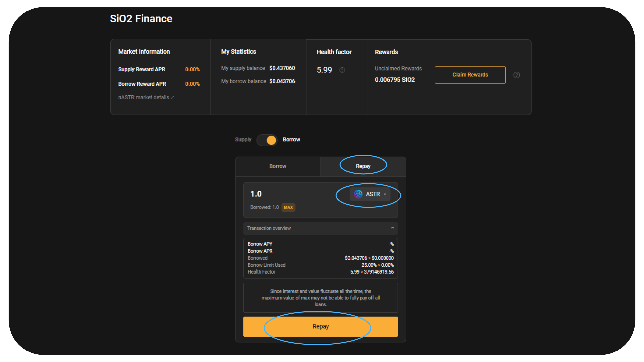Click the 5.99 health factor value
The height and width of the screenshot is (362, 644).
pyautogui.click(x=324, y=70)
